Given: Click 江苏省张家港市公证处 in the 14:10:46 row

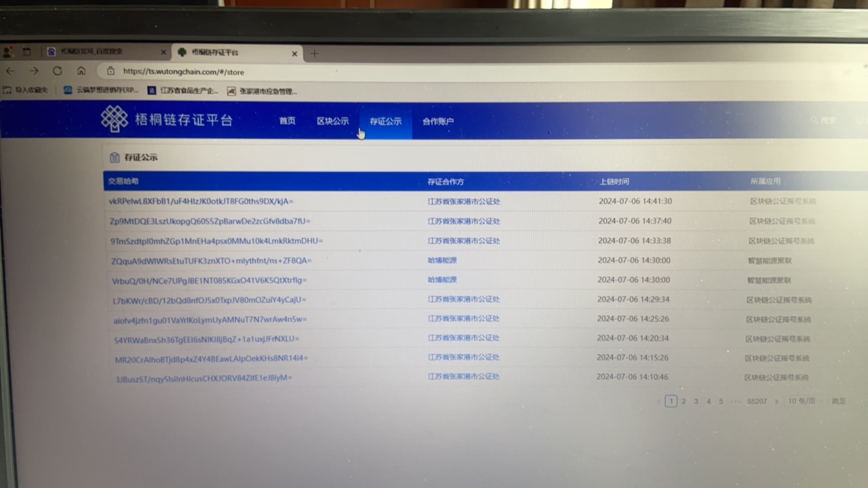Looking at the screenshot, I should tap(464, 376).
